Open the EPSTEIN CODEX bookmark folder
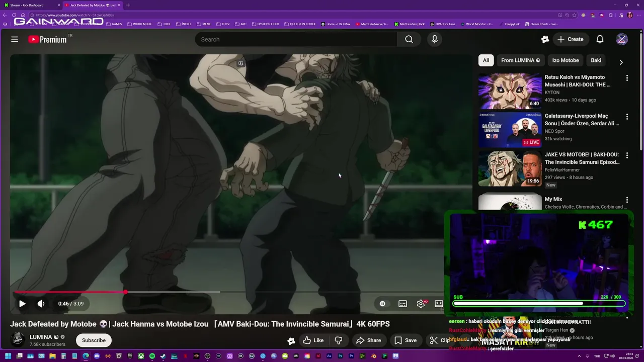The image size is (644, 362). (265, 24)
